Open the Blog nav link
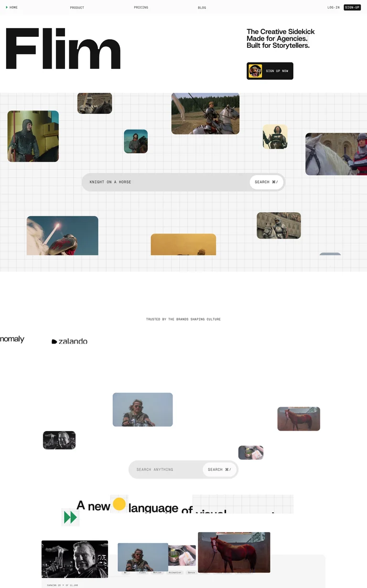Screen dimensions: 367x588 (202, 8)
